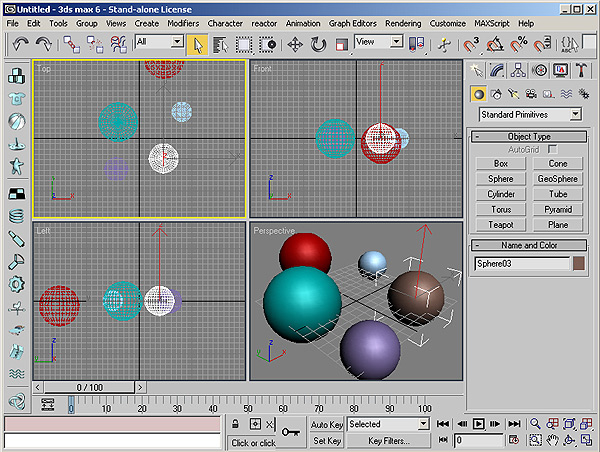The width and height of the screenshot is (600, 452).
Task: Click the Zoom magnifier navigation icon
Action: 536,424
